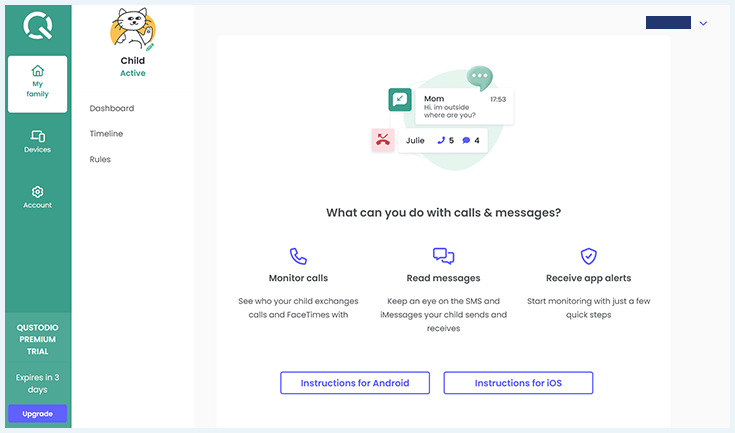The width and height of the screenshot is (735, 433).
Task: Click the Monitor calls phone icon
Action: [298, 256]
